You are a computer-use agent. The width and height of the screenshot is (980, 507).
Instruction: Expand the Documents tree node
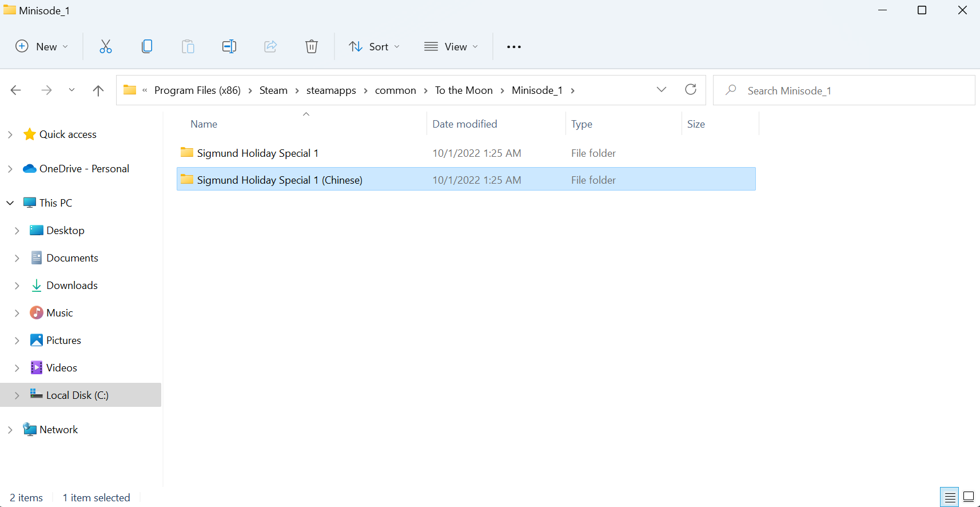point(17,258)
